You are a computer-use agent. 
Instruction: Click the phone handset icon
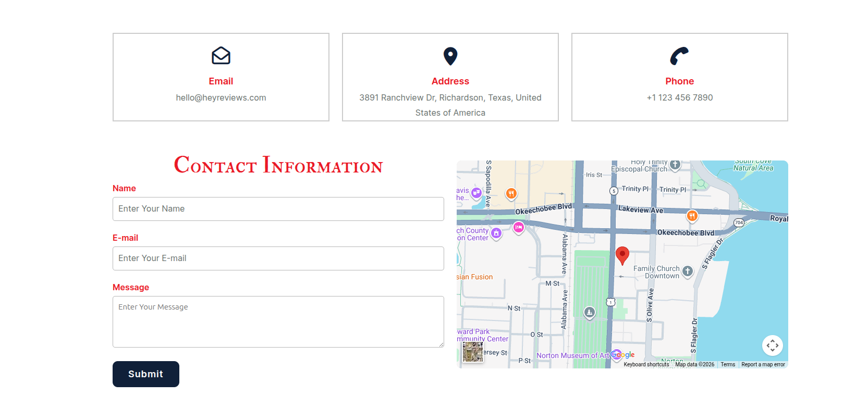pyautogui.click(x=679, y=56)
